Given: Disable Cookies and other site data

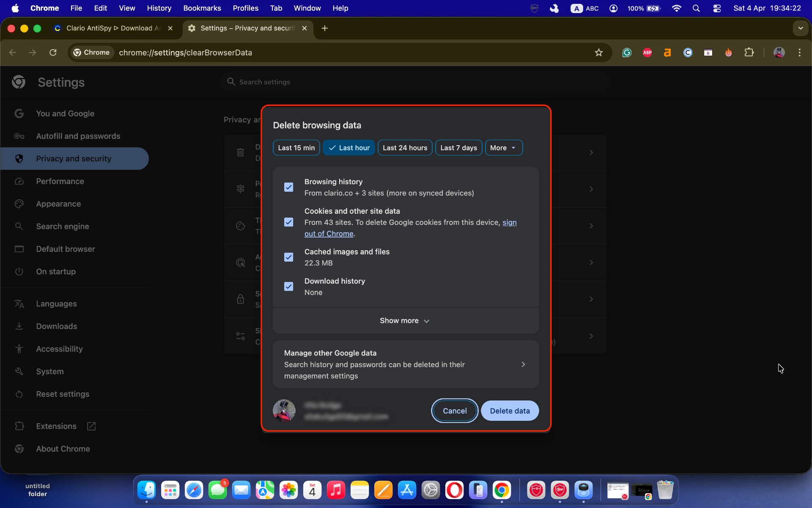Looking at the screenshot, I should coord(289,222).
